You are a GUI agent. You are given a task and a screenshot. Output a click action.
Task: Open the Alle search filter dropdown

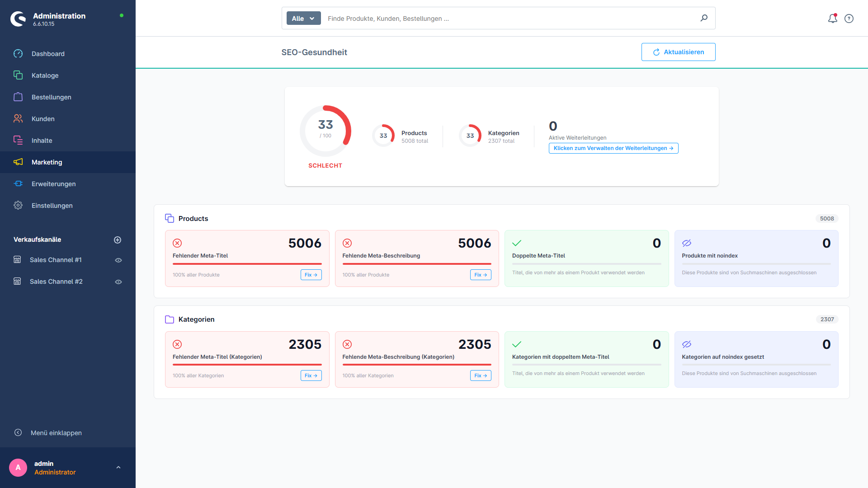[x=303, y=19]
